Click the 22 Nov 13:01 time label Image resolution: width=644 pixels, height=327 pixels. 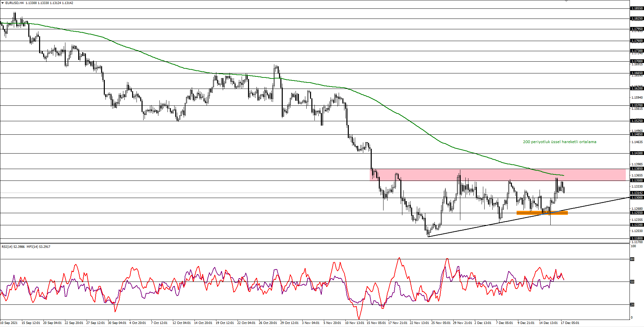tap(419, 323)
